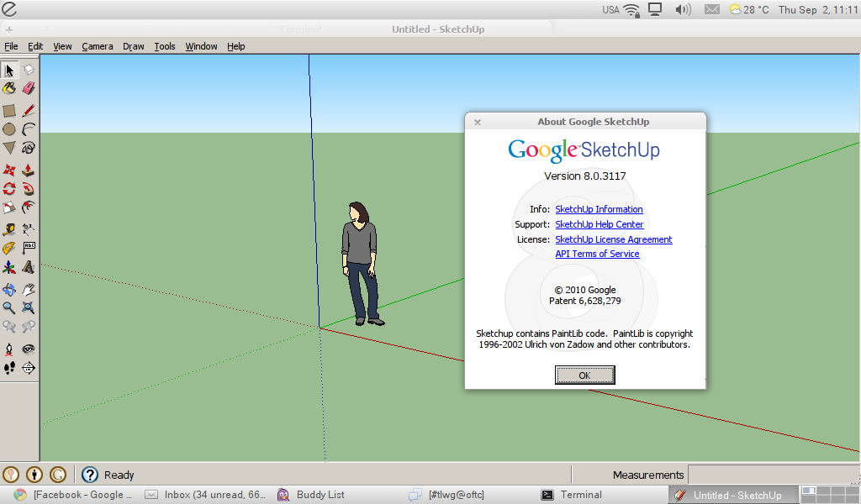Open the mail envelope tray icon
Image resolution: width=861 pixels, height=504 pixels.
[x=712, y=10]
